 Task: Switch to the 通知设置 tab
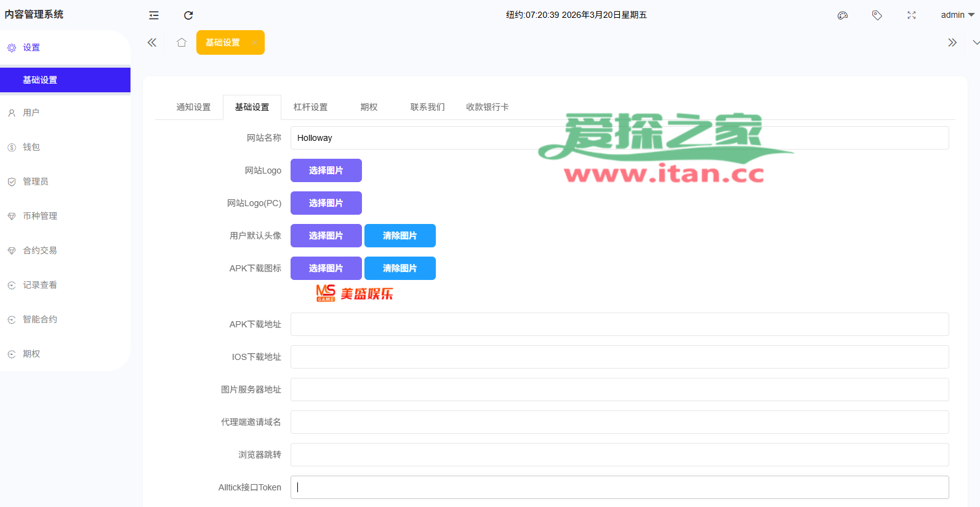pos(193,107)
